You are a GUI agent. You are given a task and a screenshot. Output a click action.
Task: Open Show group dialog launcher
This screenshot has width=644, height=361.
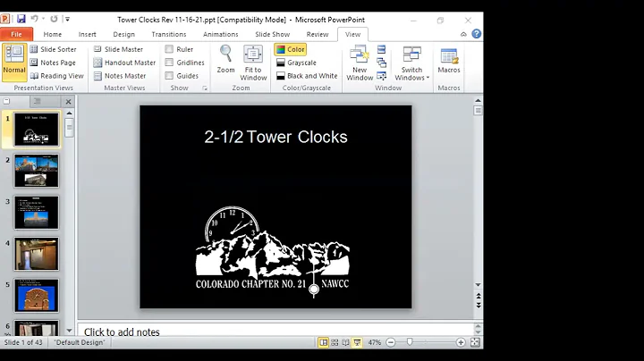click(205, 88)
